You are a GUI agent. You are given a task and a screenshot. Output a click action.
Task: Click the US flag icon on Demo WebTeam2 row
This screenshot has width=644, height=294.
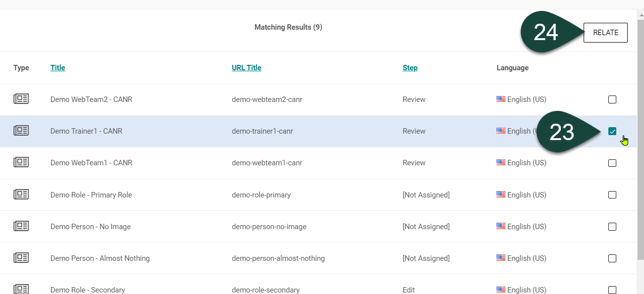[501, 99]
